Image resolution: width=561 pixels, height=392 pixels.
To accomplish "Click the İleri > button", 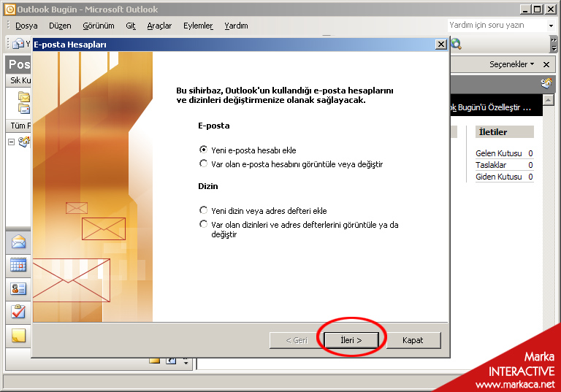I will click(x=351, y=340).
